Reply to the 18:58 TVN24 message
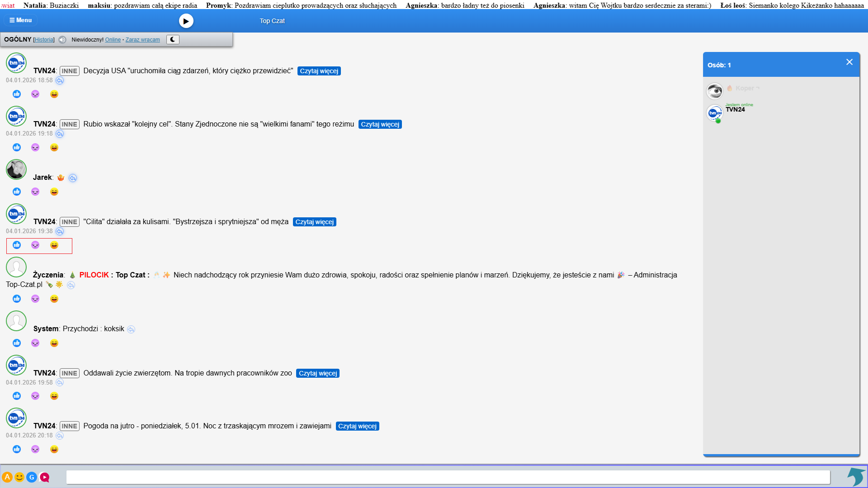 60,80
